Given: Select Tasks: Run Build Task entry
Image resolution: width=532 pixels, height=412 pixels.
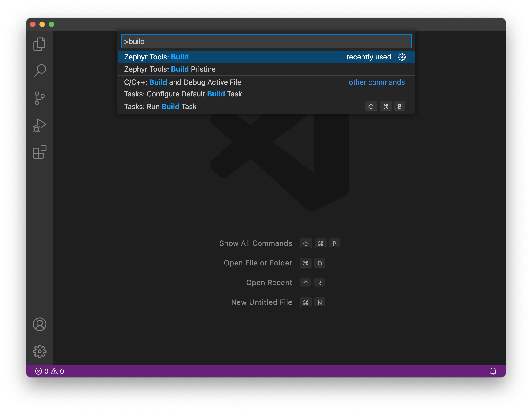Looking at the screenshot, I should click(x=160, y=107).
